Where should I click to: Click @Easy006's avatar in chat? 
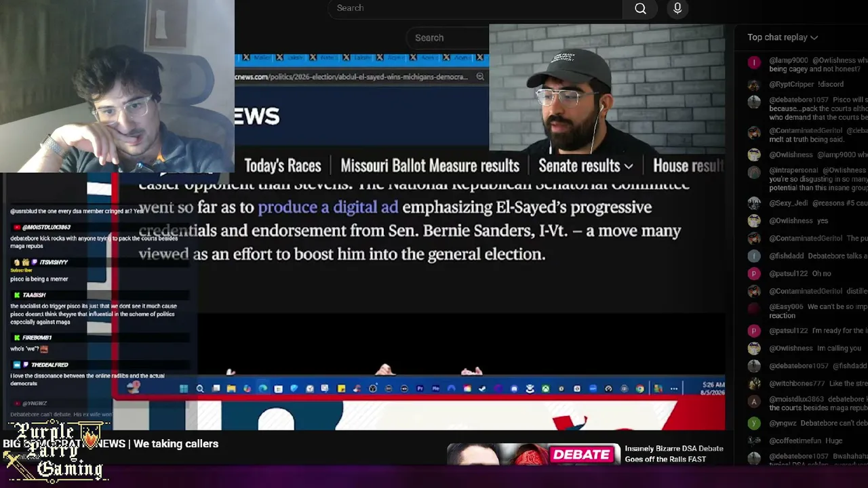click(754, 308)
